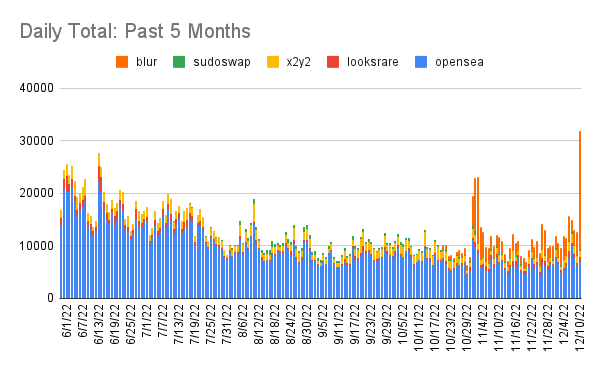The height and width of the screenshot is (371, 600).
Task: Click the orange blur legend swatch
Action: pyautogui.click(x=122, y=62)
